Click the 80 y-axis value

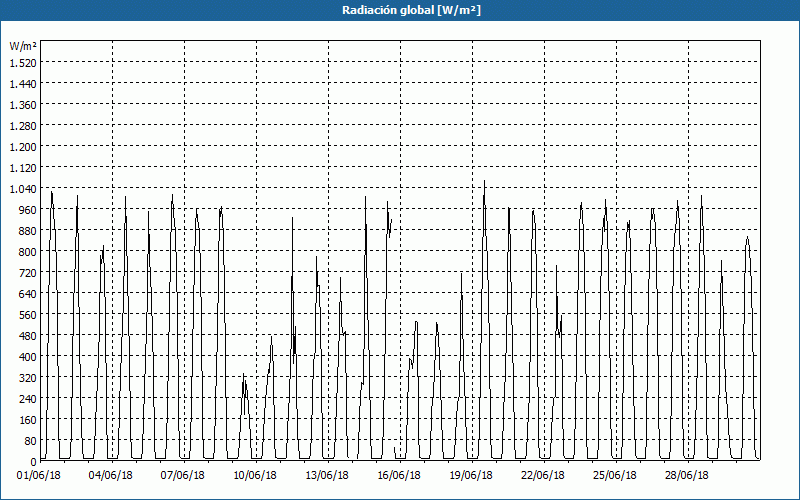pyautogui.click(x=31, y=441)
